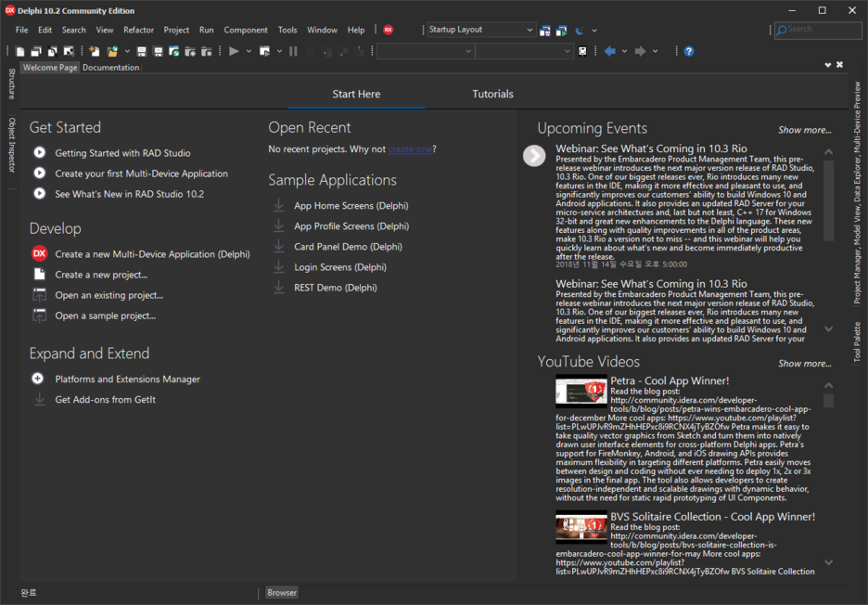Open the Tools menu
The width and height of the screenshot is (868, 605).
[287, 30]
